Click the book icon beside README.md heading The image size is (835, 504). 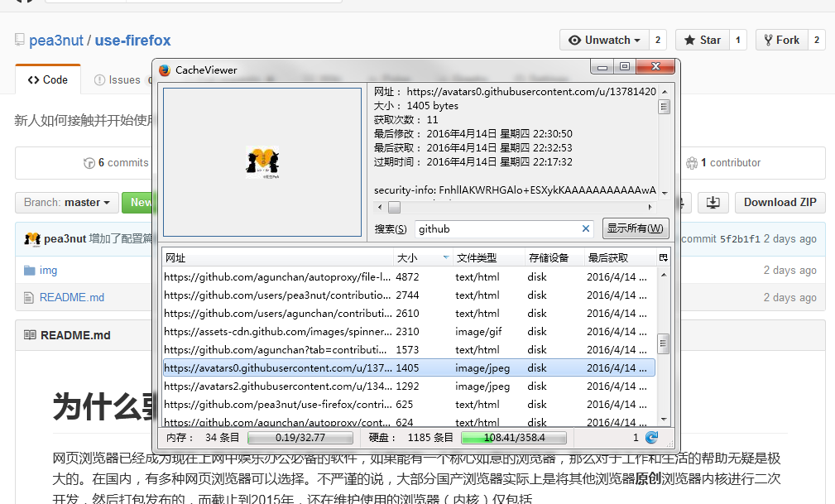(30, 335)
